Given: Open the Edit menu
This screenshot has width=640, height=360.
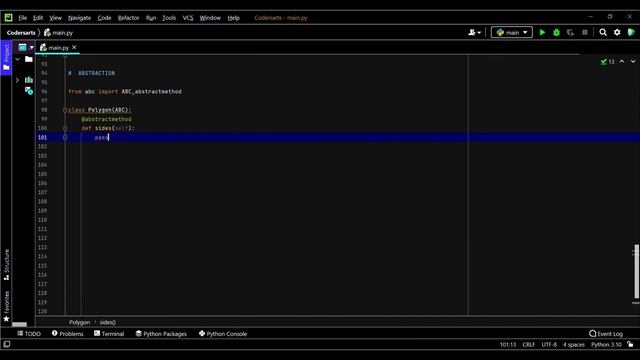Looking at the screenshot, I should click(x=38, y=18).
